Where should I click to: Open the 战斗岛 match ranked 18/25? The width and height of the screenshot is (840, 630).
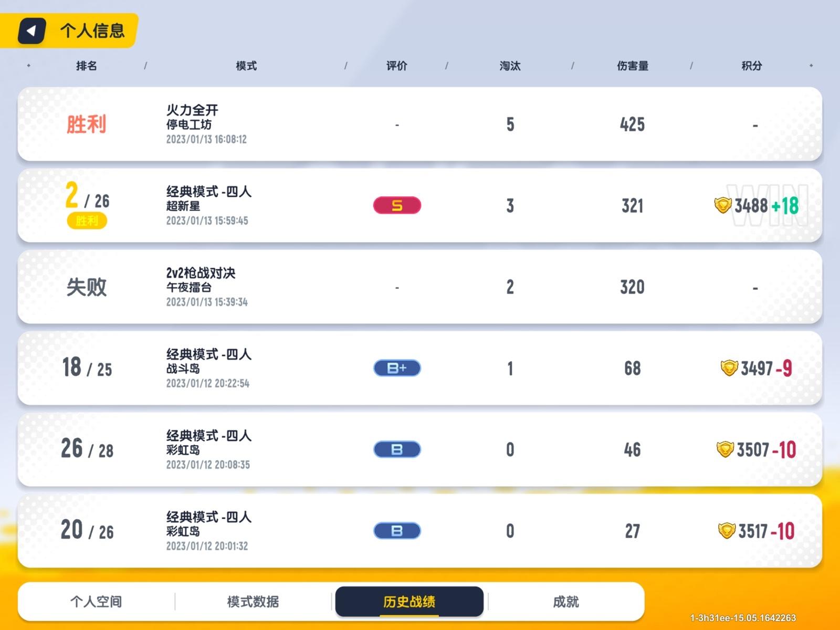[x=420, y=368]
